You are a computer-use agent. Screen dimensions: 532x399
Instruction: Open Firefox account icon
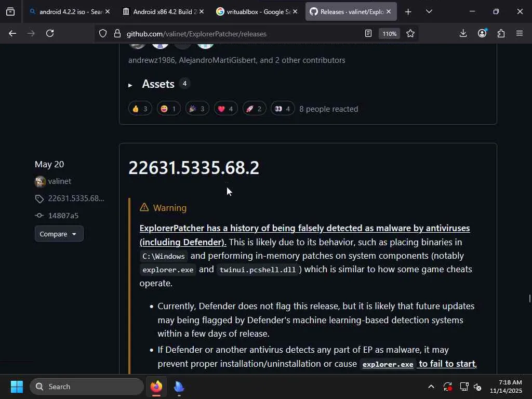482,33
